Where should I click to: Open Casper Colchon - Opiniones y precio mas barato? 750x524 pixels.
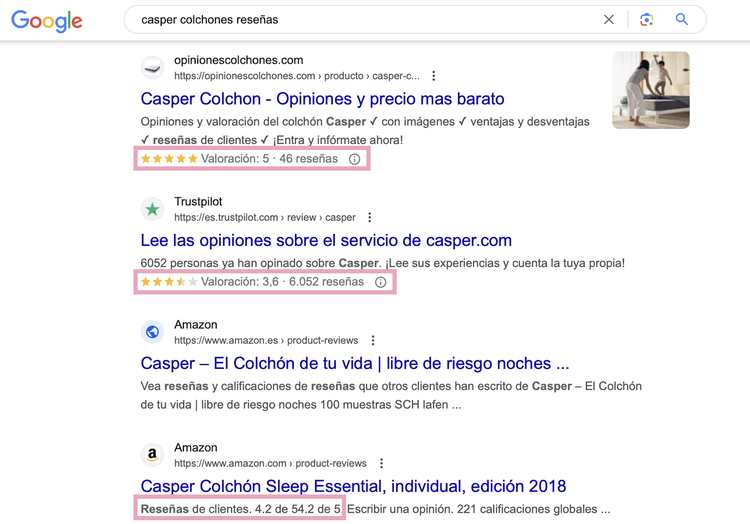(322, 99)
